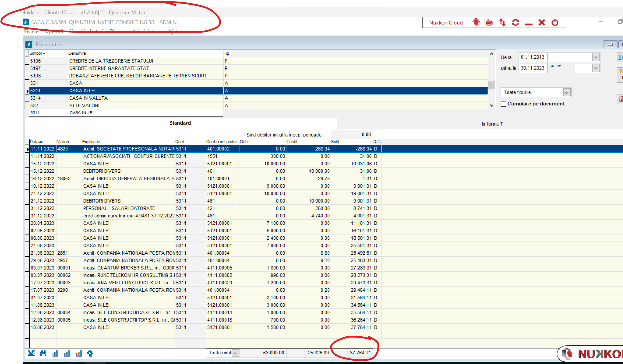Viewport: 623px width, 364px height.
Task: Click the pana la date field
Action: (x=533, y=68)
